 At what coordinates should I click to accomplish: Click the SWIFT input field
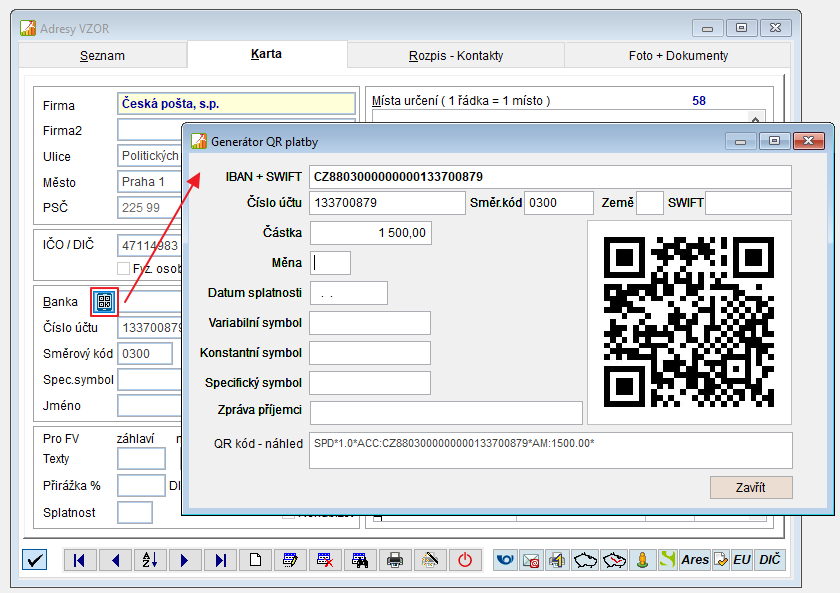(748, 203)
